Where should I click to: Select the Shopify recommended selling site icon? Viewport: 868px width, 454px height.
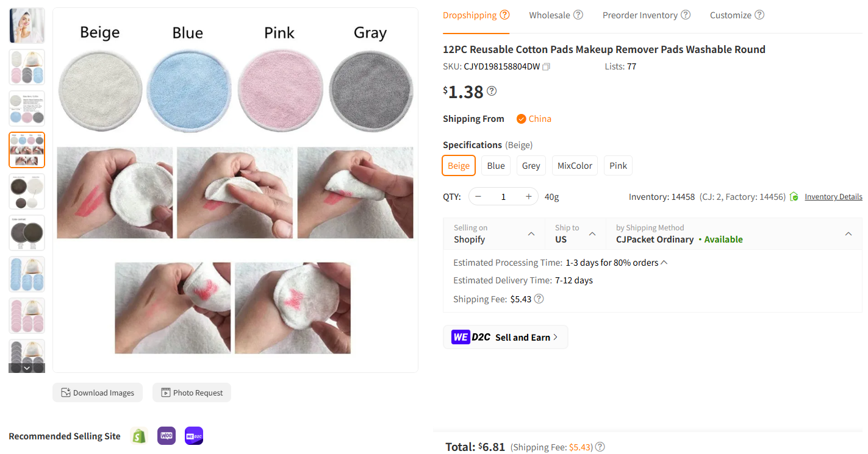pyautogui.click(x=138, y=435)
